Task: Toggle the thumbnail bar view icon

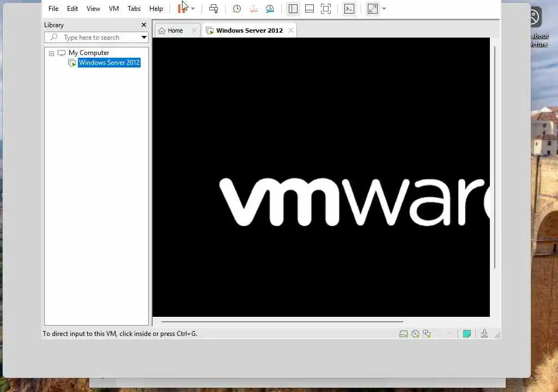Action: coord(310,9)
